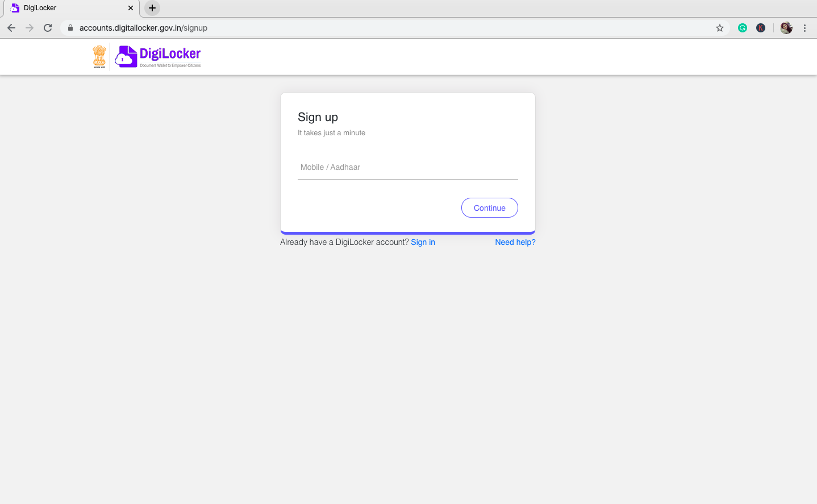Image resolution: width=817 pixels, height=504 pixels.
Task: Open Chrome's three-dot menu
Action: pos(805,28)
